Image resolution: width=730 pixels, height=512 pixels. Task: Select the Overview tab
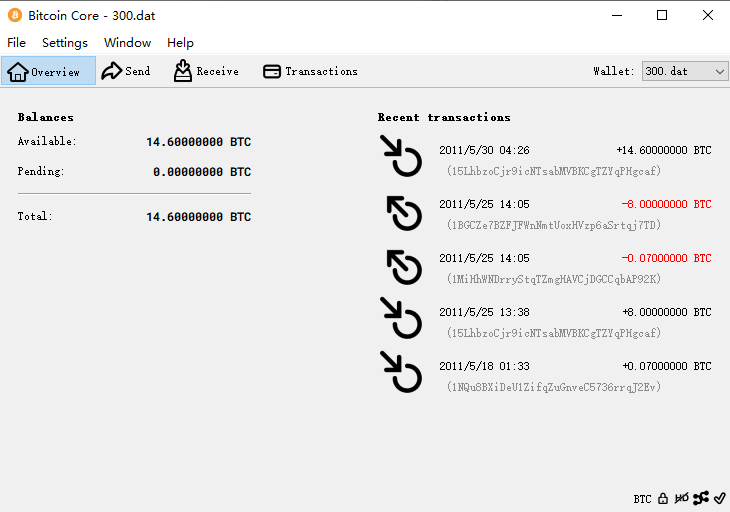tap(48, 71)
